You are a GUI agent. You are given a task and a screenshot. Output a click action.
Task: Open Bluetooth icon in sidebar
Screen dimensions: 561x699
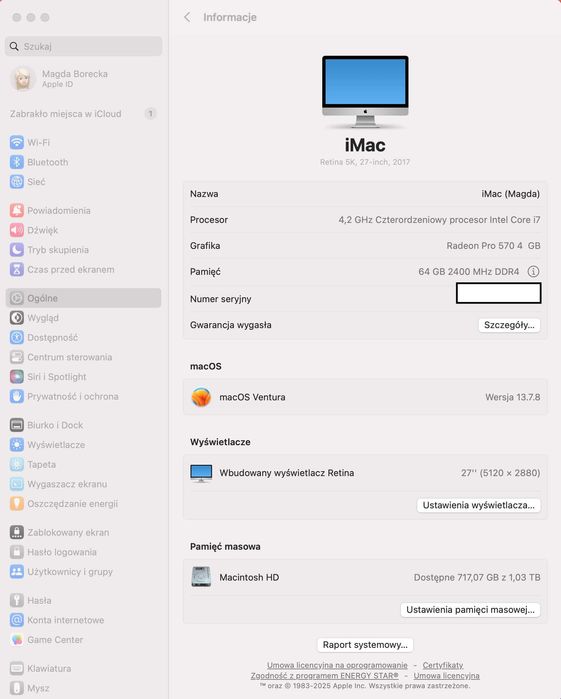point(16,162)
